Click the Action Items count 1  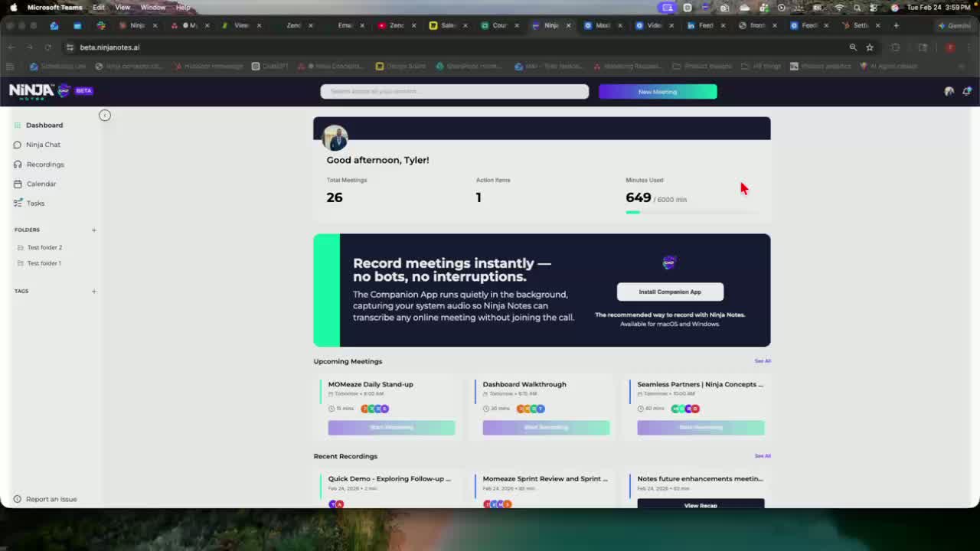point(479,197)
